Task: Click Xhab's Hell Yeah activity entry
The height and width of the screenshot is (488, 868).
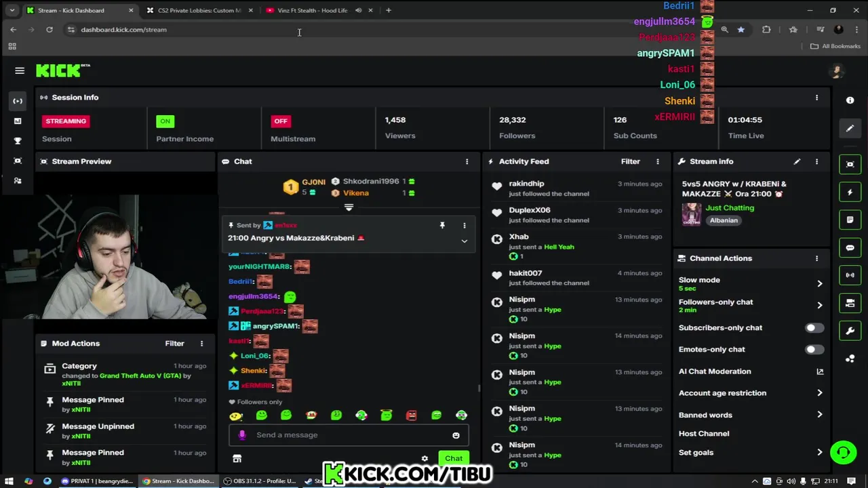Action: point(576,247)
